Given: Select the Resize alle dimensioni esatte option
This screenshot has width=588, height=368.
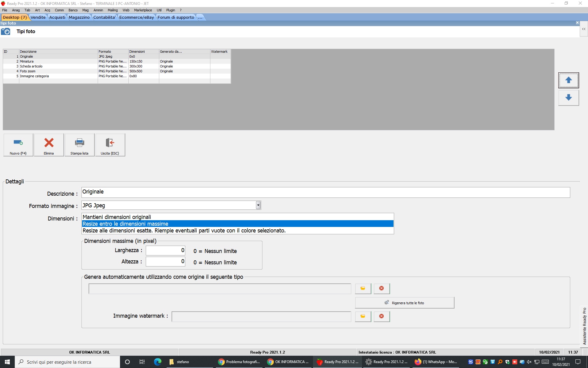Looking at the screenshot, I should click(x=184, y=231).
